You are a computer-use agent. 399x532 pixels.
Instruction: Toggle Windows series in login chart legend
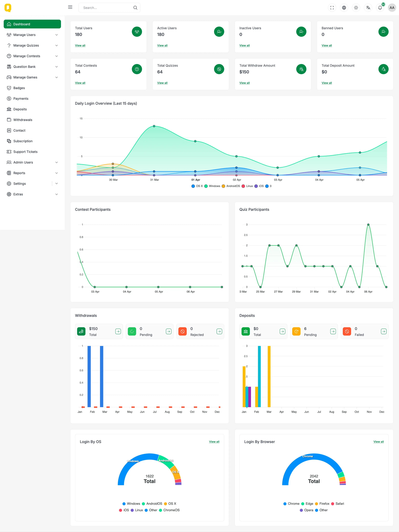pyautogui.click(x=214, y=186)
